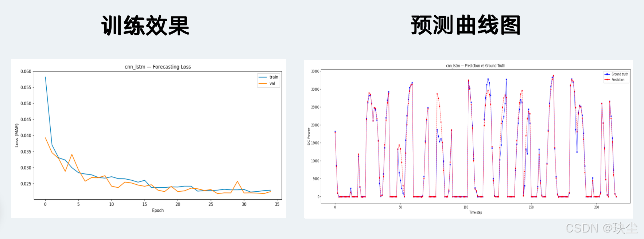The width and height of the screenshot is (644, 239).
Task: Click the DC Power axis tick 0
Action: [319, 197]
